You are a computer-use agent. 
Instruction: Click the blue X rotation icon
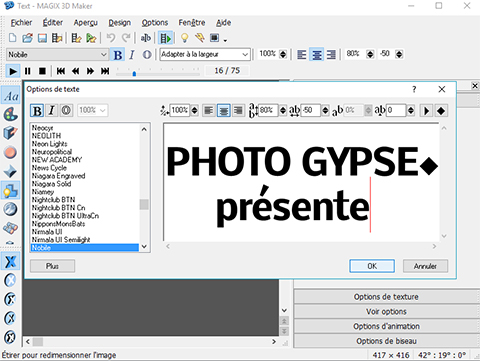coord(11,261)
